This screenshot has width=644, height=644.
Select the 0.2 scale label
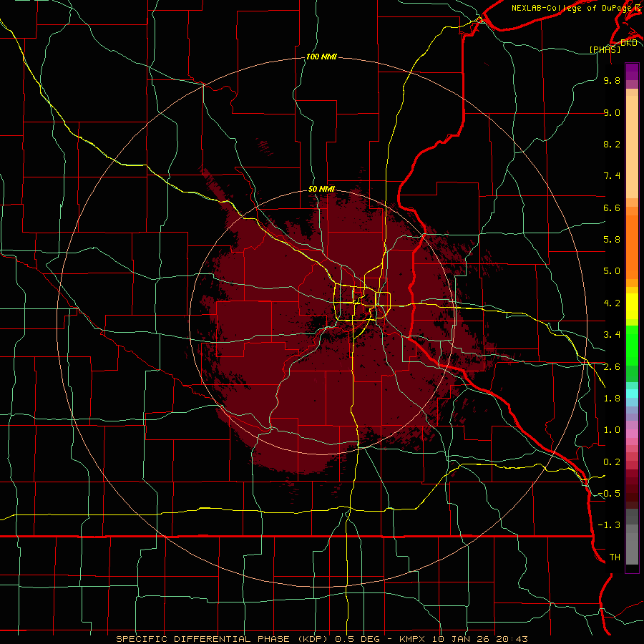tap(612, 462)
